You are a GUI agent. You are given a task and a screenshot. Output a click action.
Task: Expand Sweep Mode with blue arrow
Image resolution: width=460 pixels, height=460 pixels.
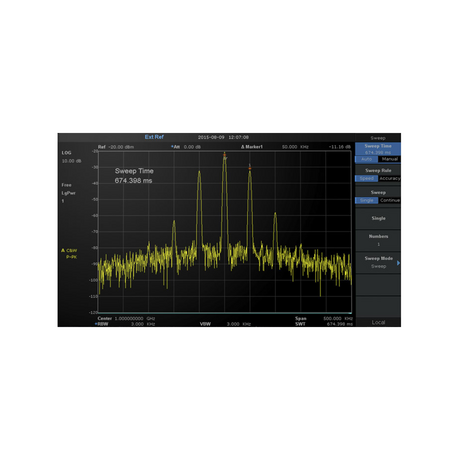tap(398, 263)
